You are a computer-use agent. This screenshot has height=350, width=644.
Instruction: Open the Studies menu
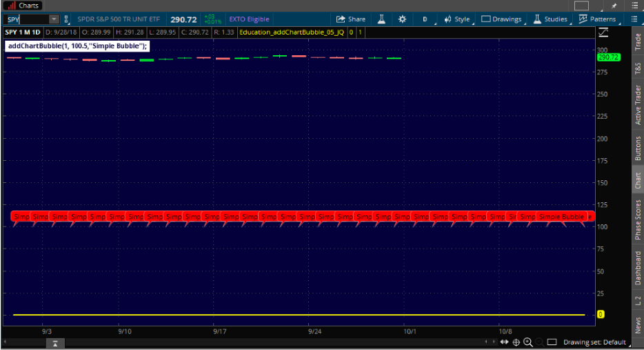tap(550, 19)
